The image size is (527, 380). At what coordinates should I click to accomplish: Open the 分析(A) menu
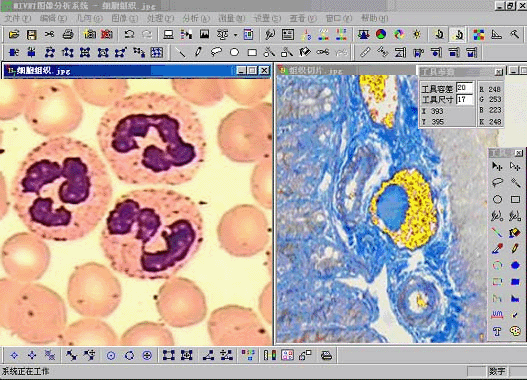point(196,18)
